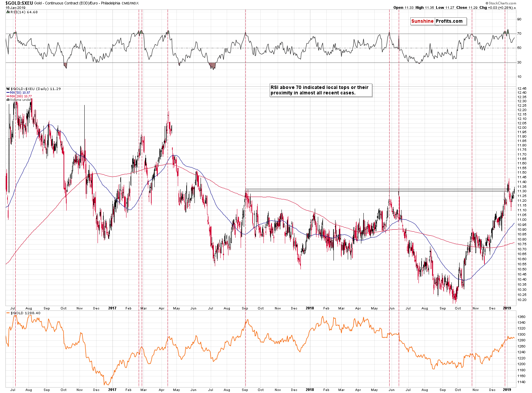532x393 pixels.
Task: Click the candlestick icon beside $GOLD:$XEU (Daily)
Action: [x=8, y=89]
